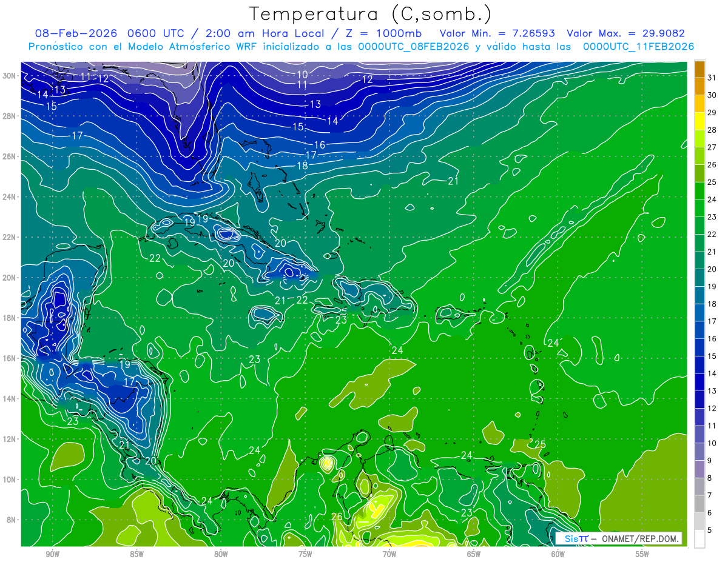
Task: Click orange colorbar swatch between 30 and 31
Action: click(x=699, y=86)
